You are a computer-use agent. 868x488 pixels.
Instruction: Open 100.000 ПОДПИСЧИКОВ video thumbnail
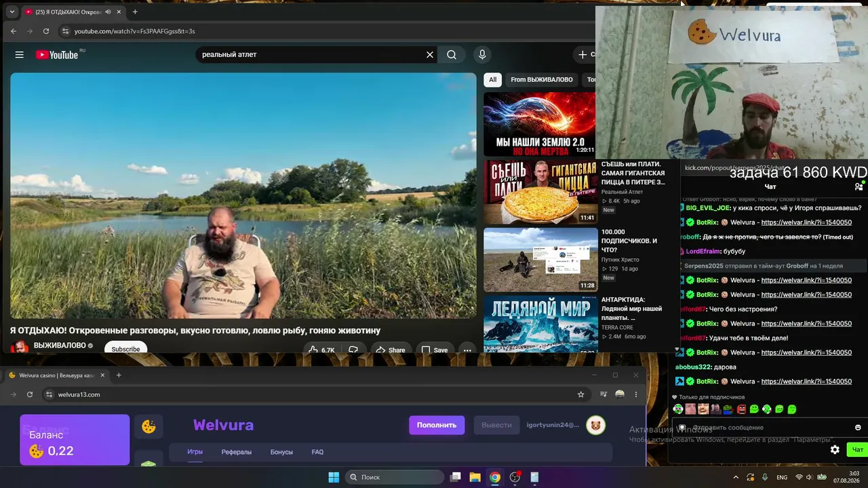[x=540, y=260]
